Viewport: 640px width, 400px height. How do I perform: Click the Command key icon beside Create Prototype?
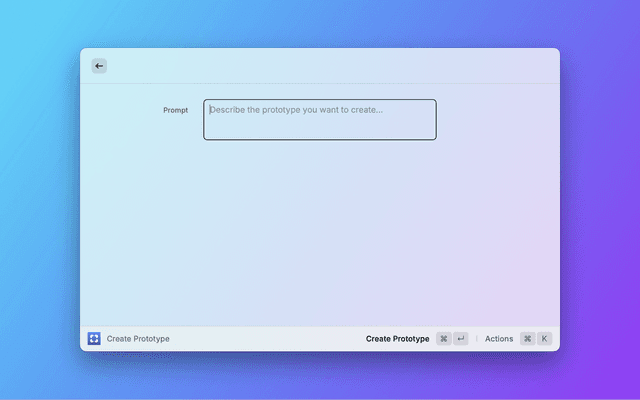pyautogui.click(x=443, y=339)
